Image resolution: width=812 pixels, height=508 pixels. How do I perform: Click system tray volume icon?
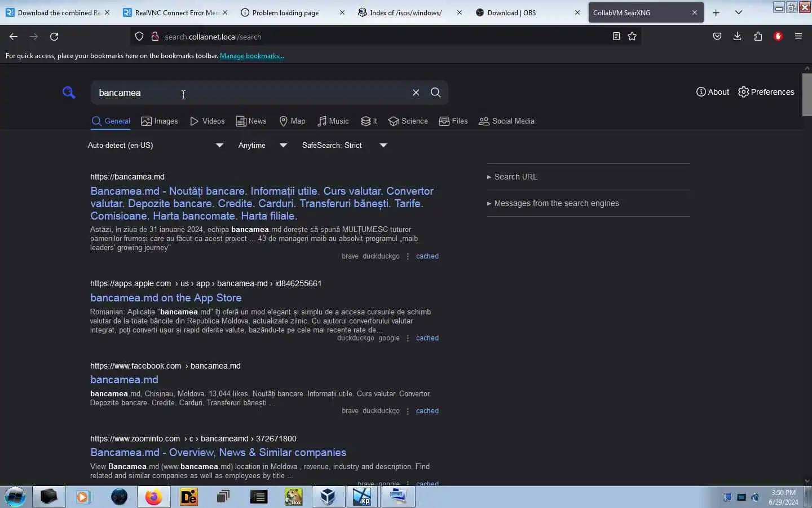(756, 497)
